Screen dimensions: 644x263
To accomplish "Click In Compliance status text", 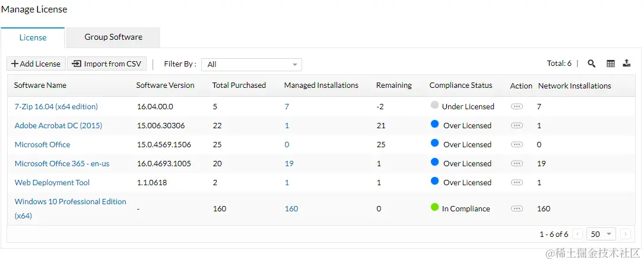I will 466,208.
